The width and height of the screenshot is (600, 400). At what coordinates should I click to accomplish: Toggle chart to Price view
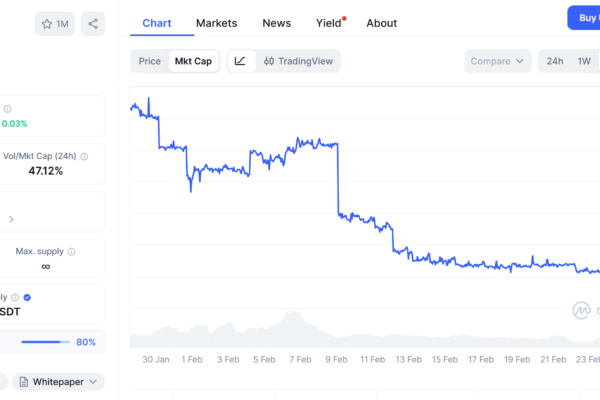click(149, 61)
